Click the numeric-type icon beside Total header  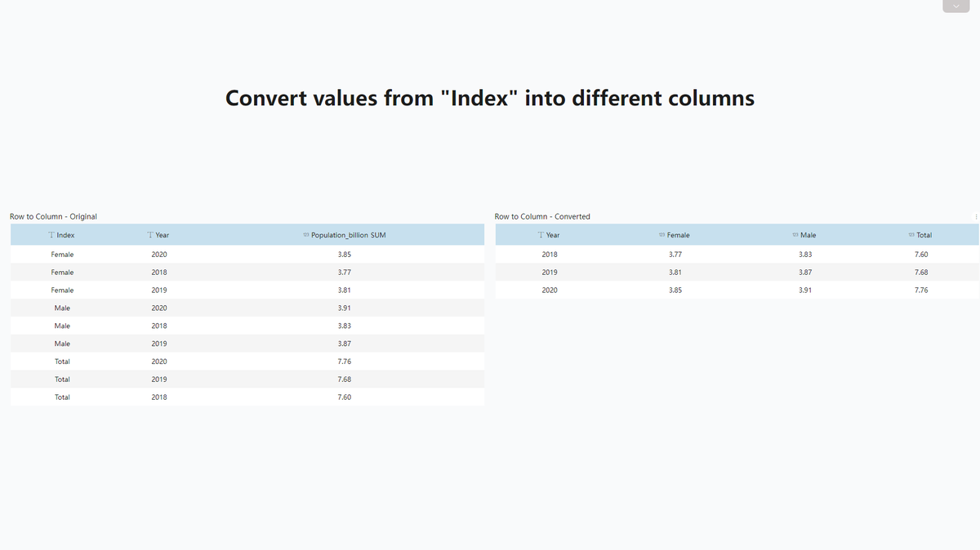click(911, 235)
